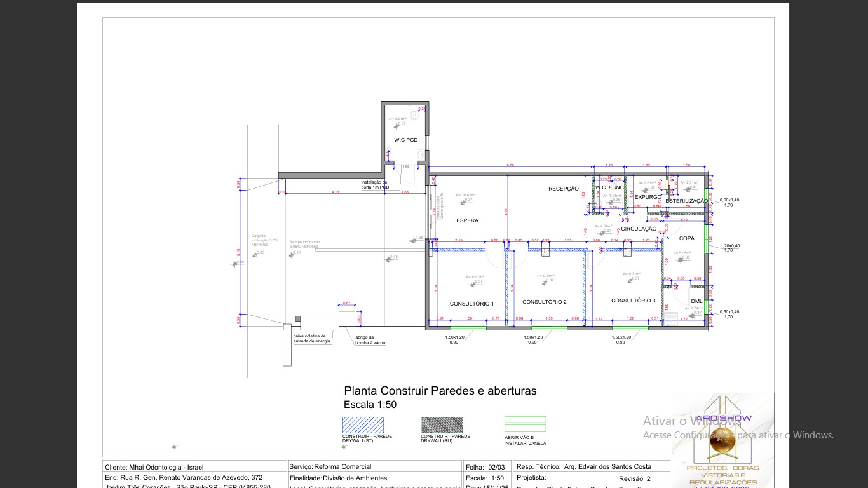Click the '1,20x0,40' window size label by Copa
The image size is (868, 488).
pyautogui.click(x=729, y=245)
